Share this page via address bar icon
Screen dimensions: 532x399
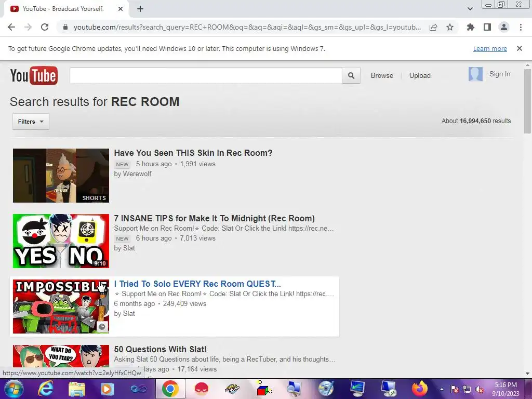(433, 27)
